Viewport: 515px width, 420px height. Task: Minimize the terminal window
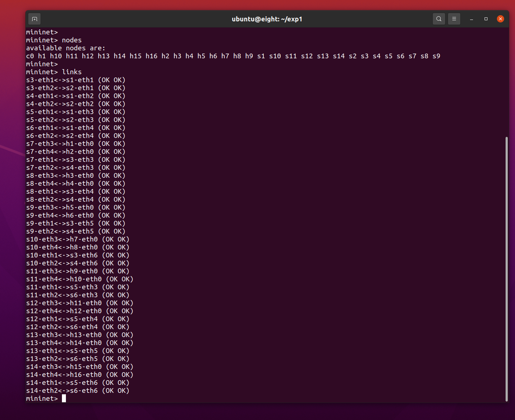pyautogui.click(x=471, y=19)
